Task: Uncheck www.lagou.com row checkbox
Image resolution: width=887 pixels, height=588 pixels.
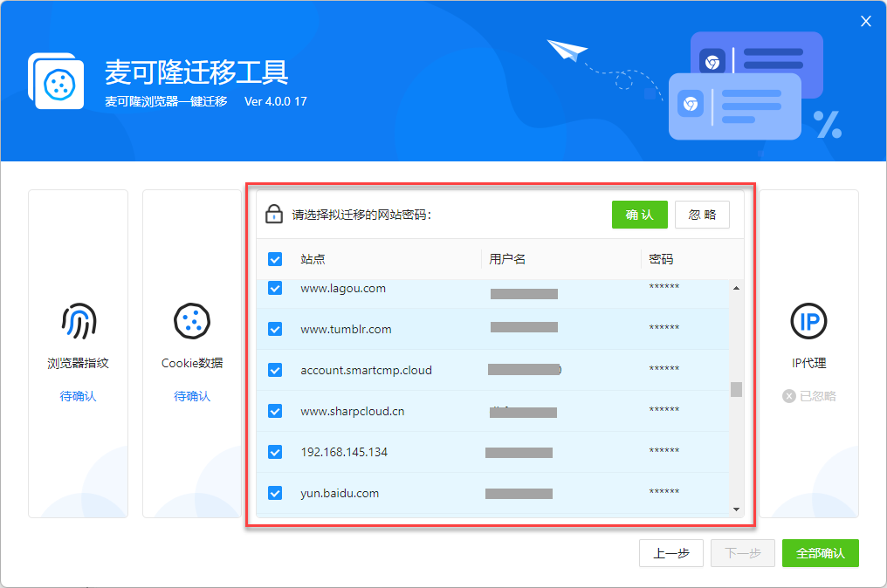Action: point(275,288)
